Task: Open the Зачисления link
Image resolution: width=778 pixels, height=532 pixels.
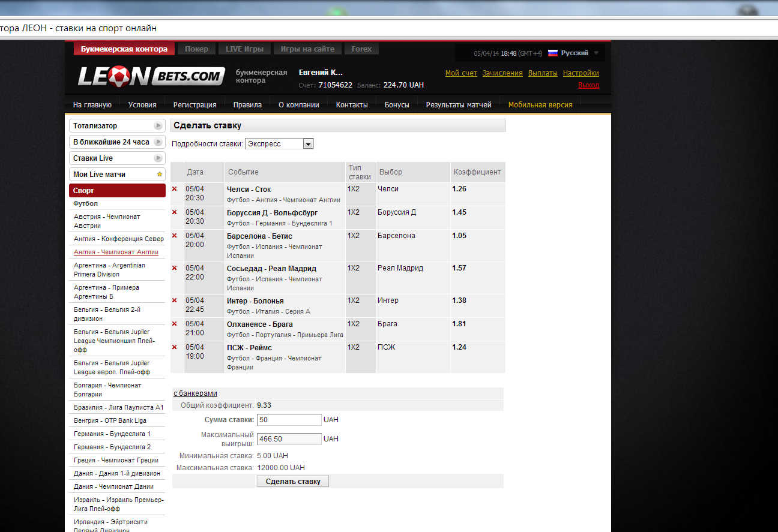Action: (502, 73)
